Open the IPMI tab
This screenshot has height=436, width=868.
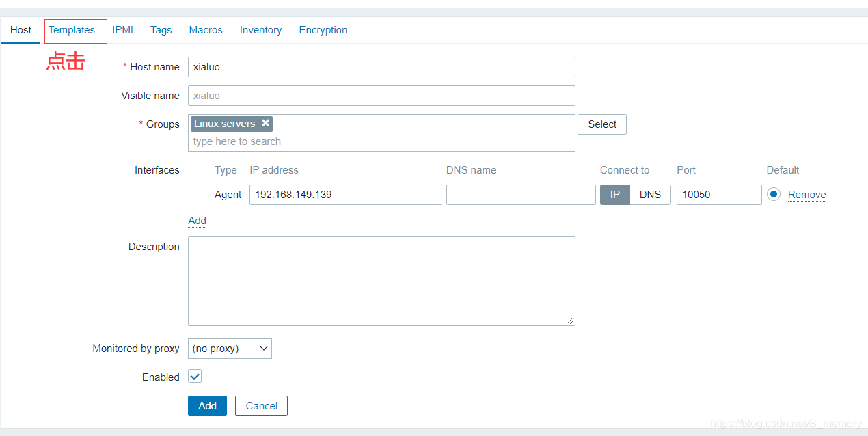pos(123,30)
